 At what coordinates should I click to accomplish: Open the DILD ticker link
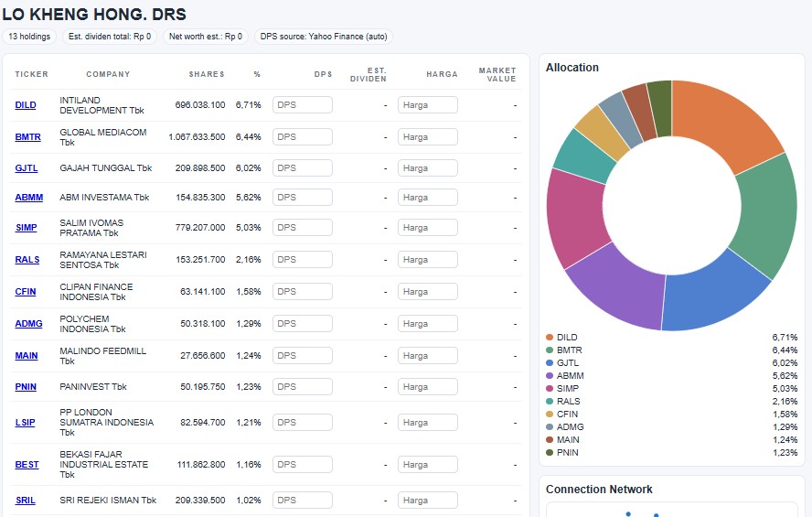[x=26, y=105]
